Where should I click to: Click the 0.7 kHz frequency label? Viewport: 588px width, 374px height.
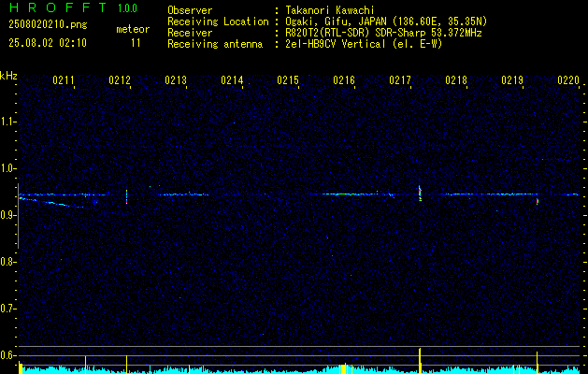coord(7,309)
